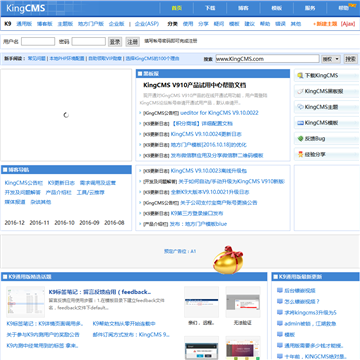Open 发布：地方门户模板blue article
Viewport: 360px width, 360px height.
point(198,224)
